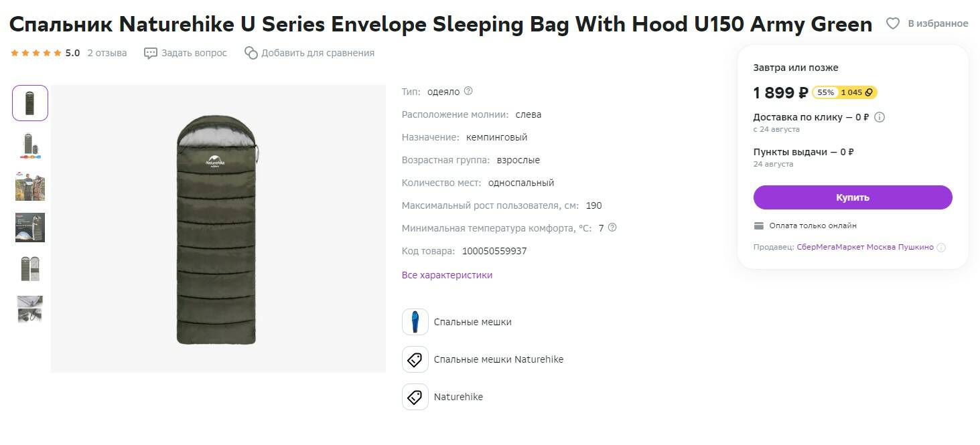Click the main sleeping bag product image
The image size is (980, 445).
(218, 229)
